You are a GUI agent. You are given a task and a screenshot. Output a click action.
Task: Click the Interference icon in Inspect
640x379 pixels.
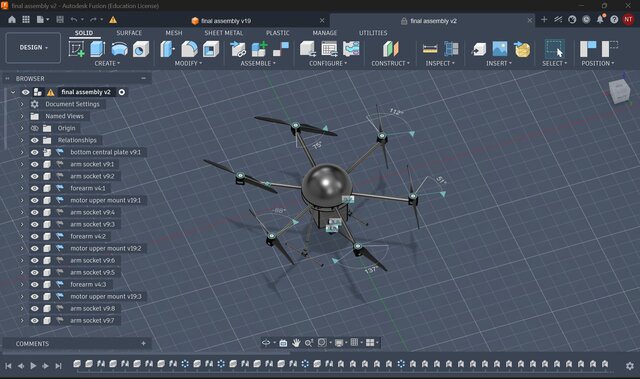coord(451,49)
